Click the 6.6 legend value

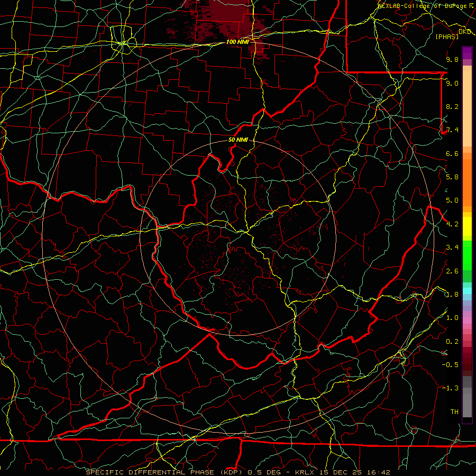452,153
